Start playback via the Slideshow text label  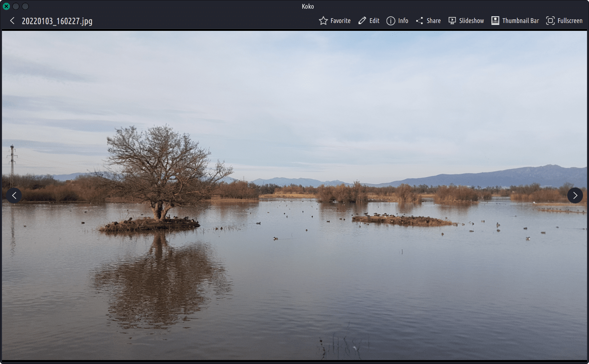[x=471, y=21]
